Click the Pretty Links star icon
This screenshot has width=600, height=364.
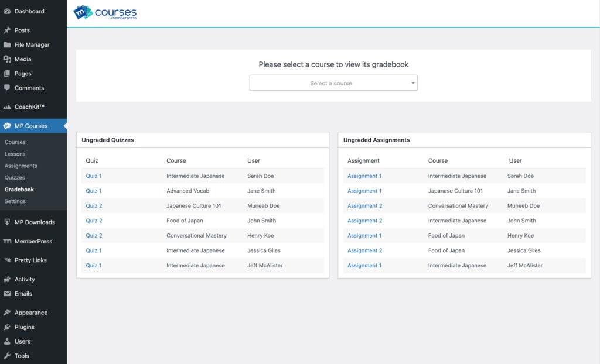pos(7,260)
